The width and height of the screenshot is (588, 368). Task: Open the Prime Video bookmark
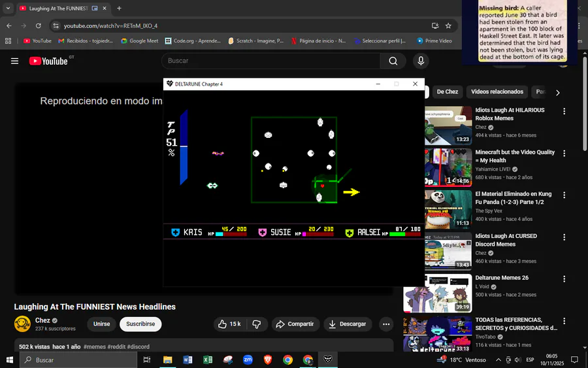pos(434,41)
